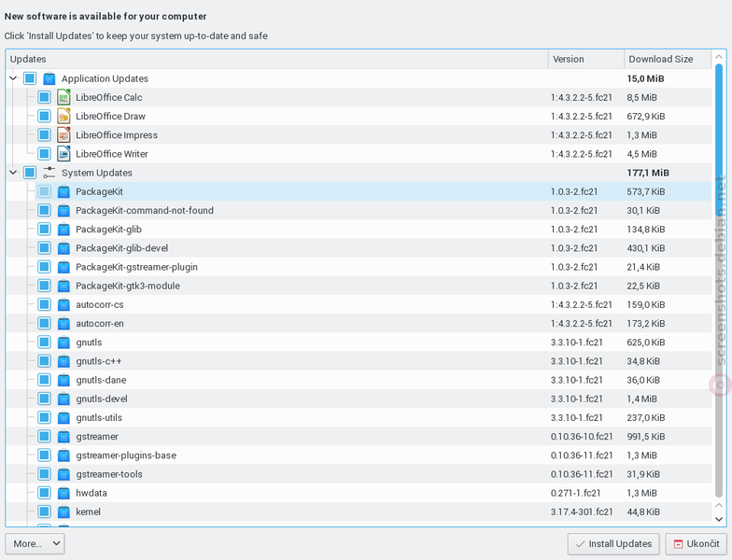This screenshot has height=560, width=732.
Task: Open the More... dropdown button
Action: click(x=35, y=543)
